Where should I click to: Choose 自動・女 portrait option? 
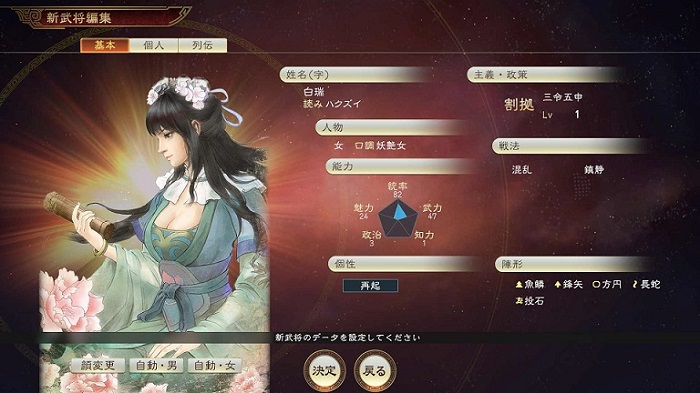[x=215, y=366]
